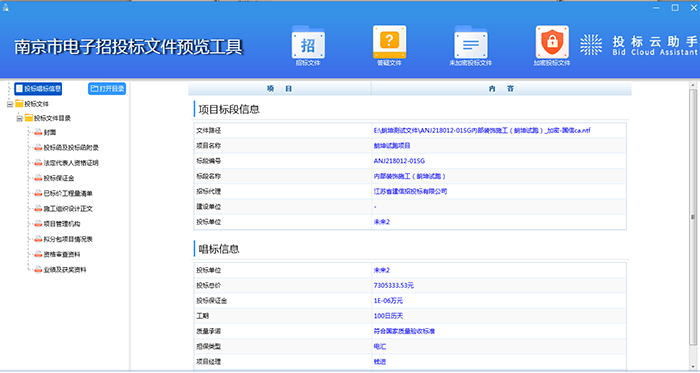
Task: Open the 答疑文件 question-mark icon
Action: tap(389, 46)
